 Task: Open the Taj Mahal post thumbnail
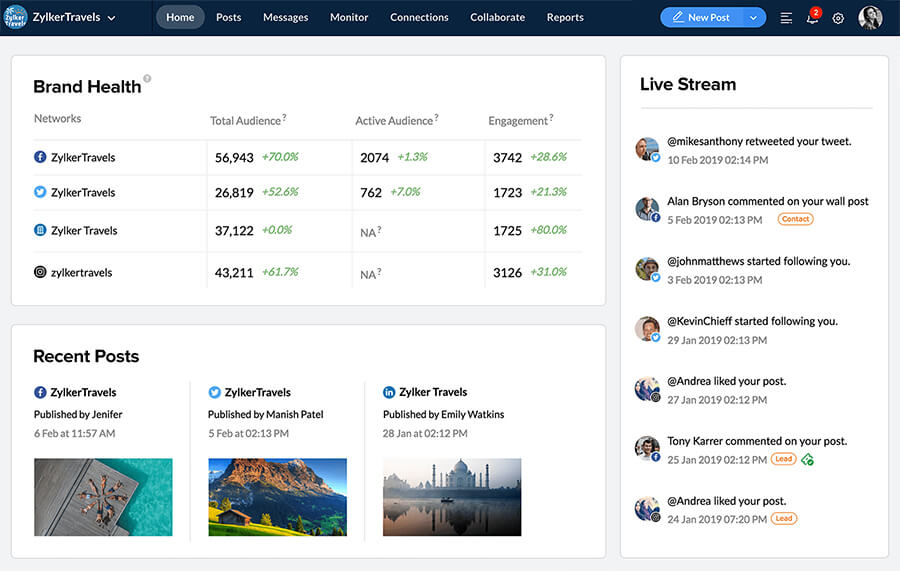452,497
